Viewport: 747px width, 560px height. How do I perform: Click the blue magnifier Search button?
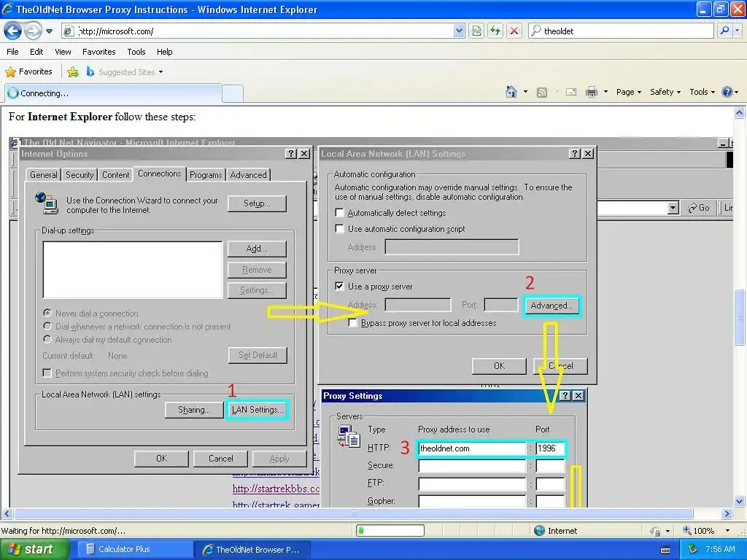724,31
